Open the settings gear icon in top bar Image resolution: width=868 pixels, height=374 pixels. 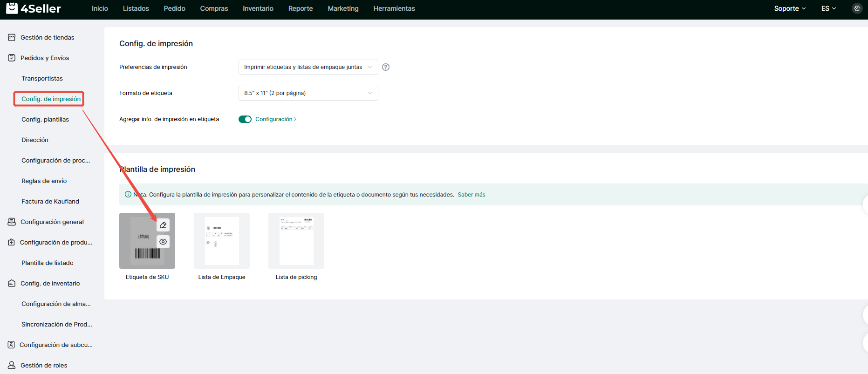pyautogui.click(x=857, y=8)
